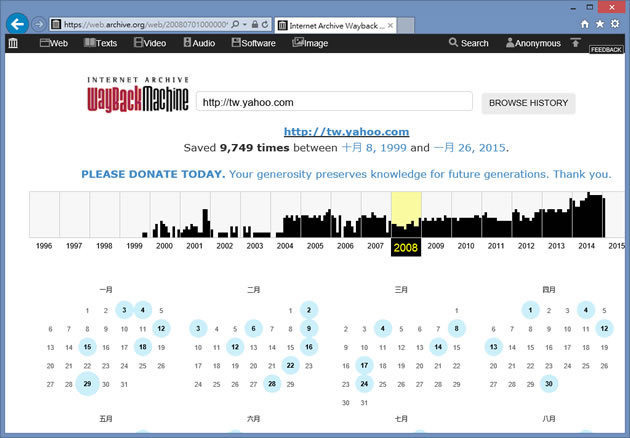Open the Software section in the Archive nav bar
Screen dimensions: 630x438
coord(254,43)
